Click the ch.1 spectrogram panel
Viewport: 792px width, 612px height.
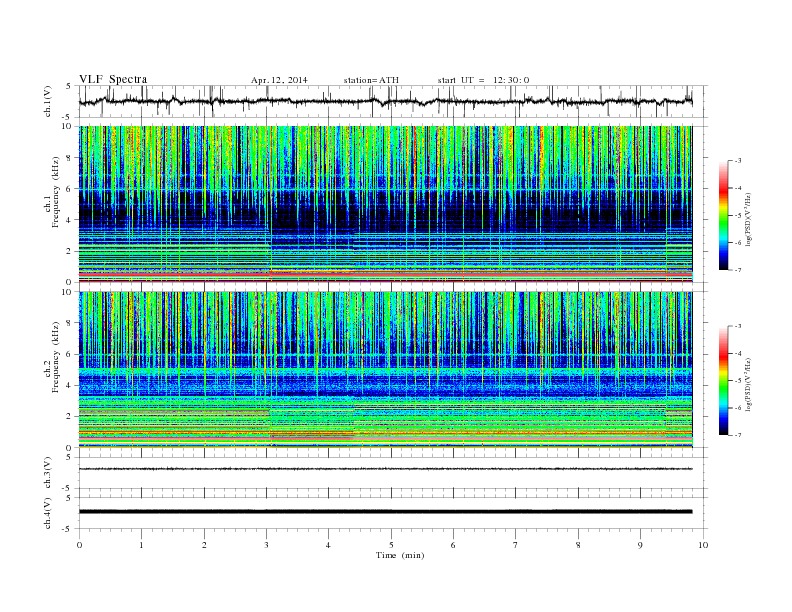[x=385, y=204]
